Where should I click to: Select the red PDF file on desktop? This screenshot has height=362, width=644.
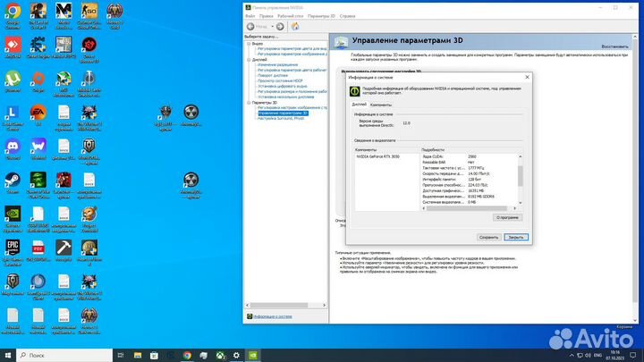click(38, 248)
